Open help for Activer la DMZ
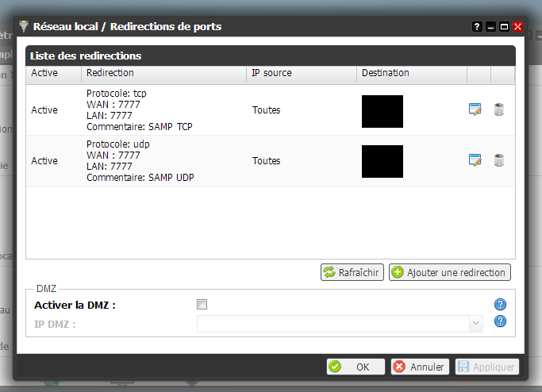Screen dimensions: 542x392 500,305
